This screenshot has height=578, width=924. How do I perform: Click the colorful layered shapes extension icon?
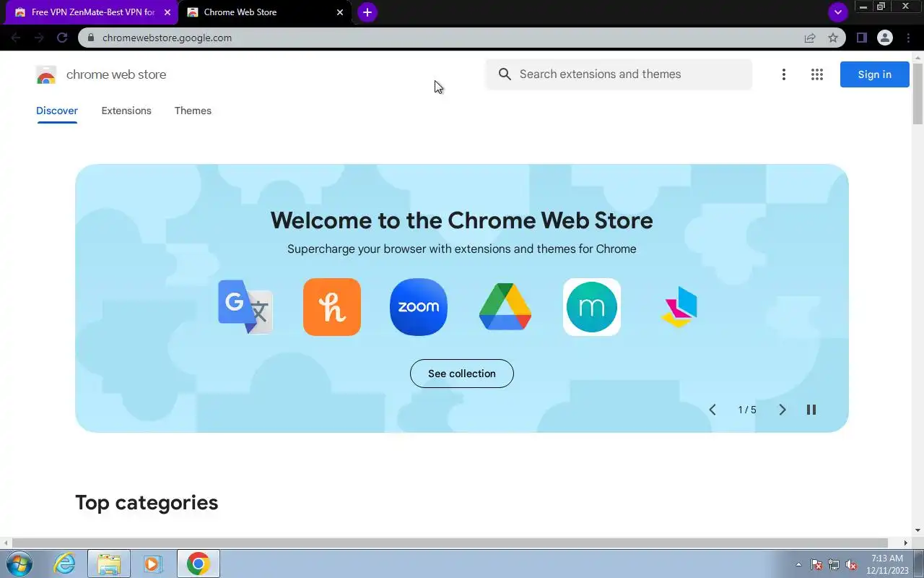(679, 307)
